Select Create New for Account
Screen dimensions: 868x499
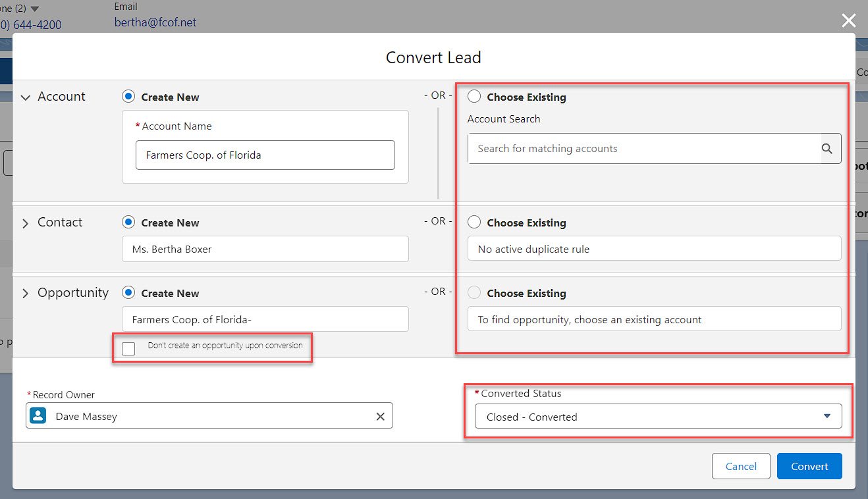coord(128,97)
